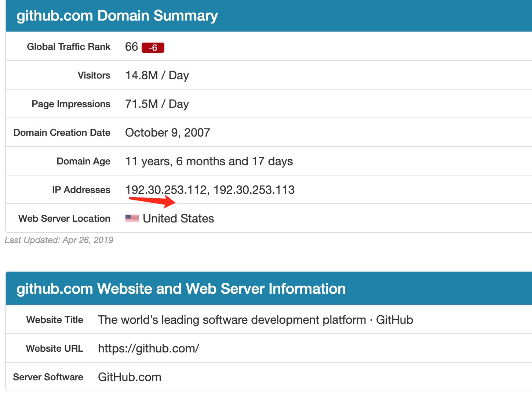Click the Website URL label
Image resolution: width=532 pixels, height=395 pixels.
[54, 348]
